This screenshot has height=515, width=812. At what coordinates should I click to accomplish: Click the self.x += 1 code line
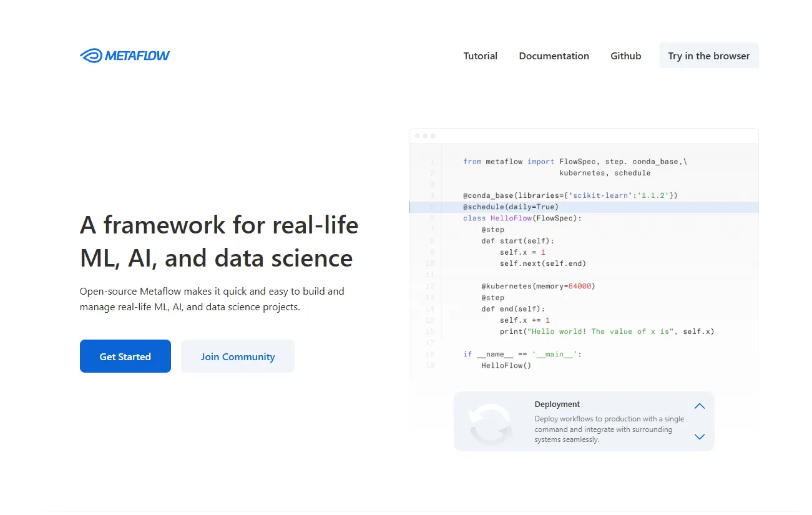click(x=525, y=320)
